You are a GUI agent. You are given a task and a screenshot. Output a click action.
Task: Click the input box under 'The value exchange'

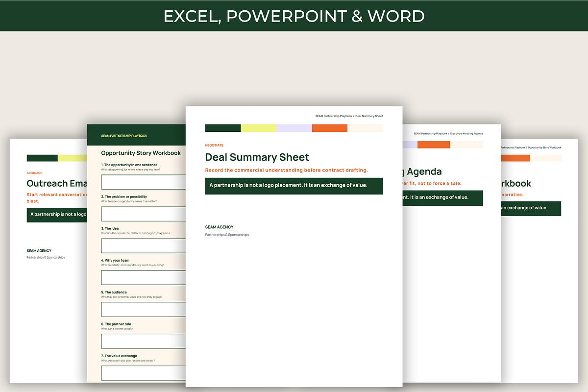coord(144,373)
